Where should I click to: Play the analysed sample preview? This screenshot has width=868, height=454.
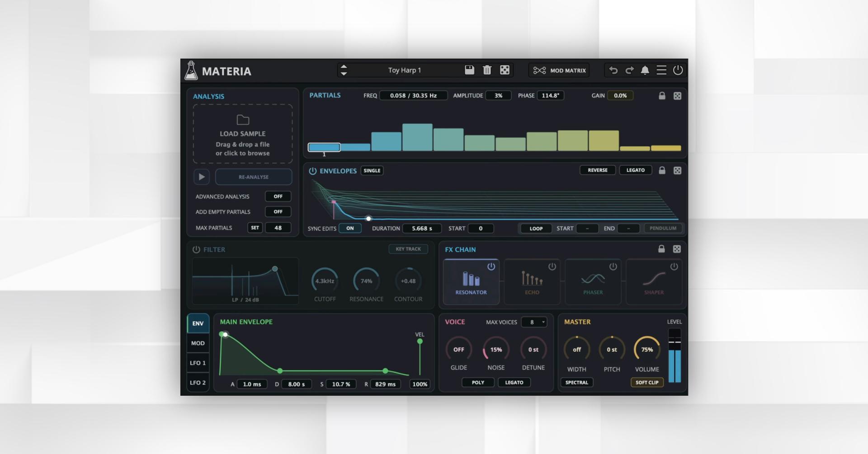point(202,177)
